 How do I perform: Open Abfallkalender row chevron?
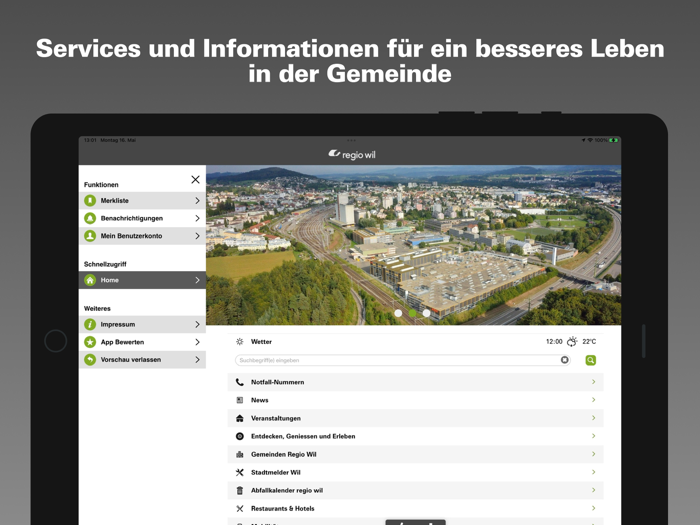pyautogui.click(x=593, y=490)
